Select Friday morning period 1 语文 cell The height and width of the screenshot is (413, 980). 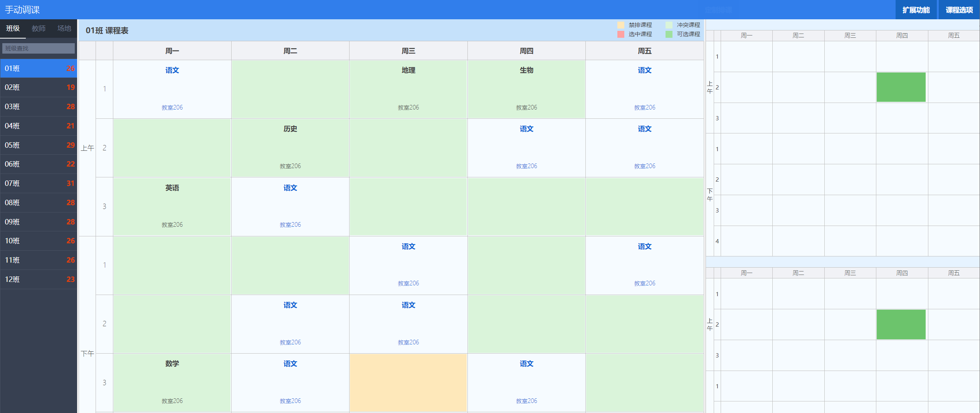[644, 89]
